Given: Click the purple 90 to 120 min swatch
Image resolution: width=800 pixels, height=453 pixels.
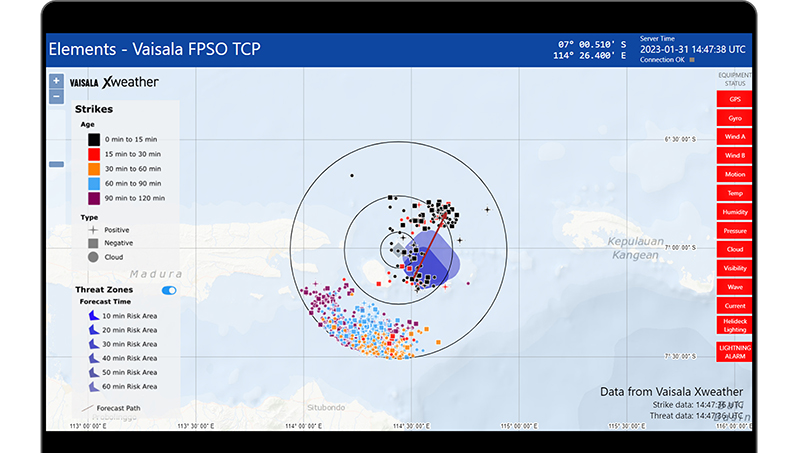Looking at the screenshot, I should pyautogui.click(x=93, y=198).
